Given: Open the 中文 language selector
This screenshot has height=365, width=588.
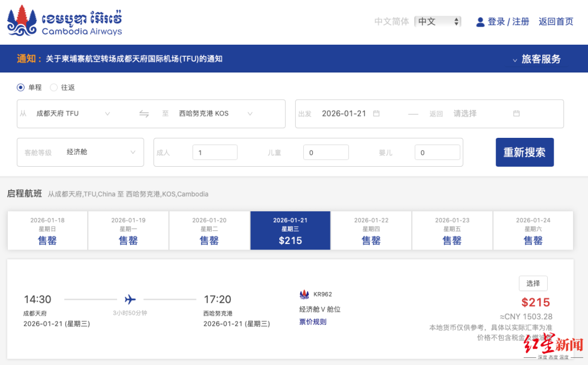Looking at the screenshot, I should (438, 22).
